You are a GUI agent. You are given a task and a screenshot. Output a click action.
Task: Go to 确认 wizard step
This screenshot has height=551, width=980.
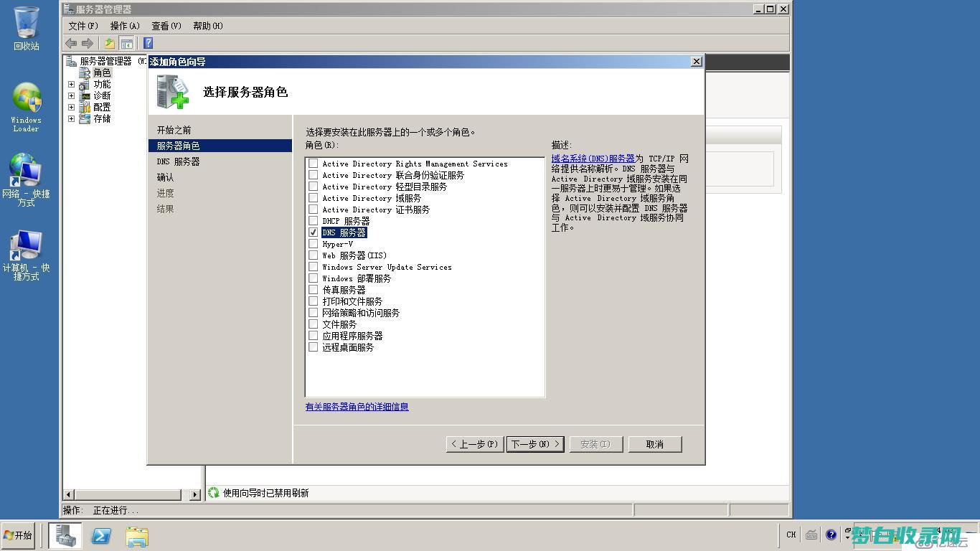(166, 177)
